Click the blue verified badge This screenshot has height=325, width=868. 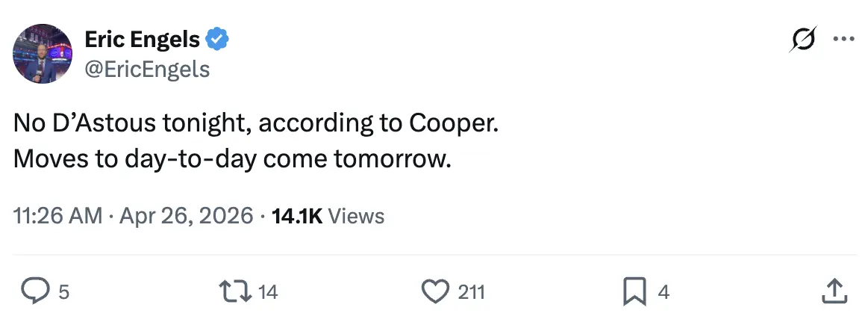click(217, 40)
